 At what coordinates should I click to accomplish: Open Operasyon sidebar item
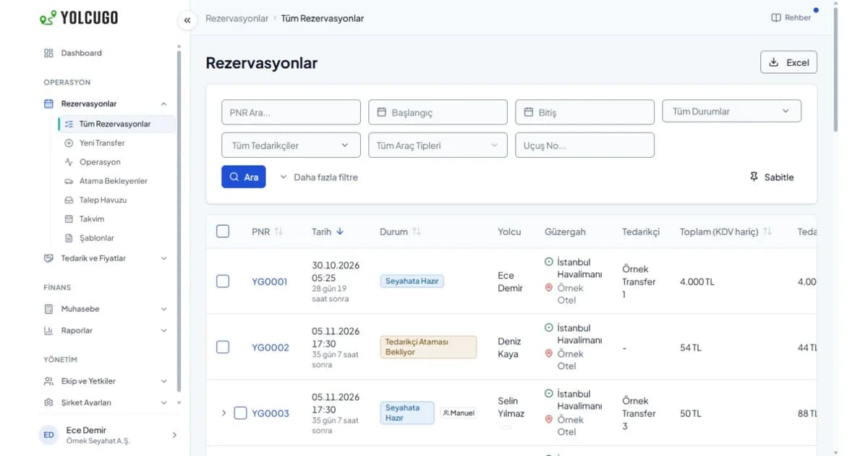[100, 162]
